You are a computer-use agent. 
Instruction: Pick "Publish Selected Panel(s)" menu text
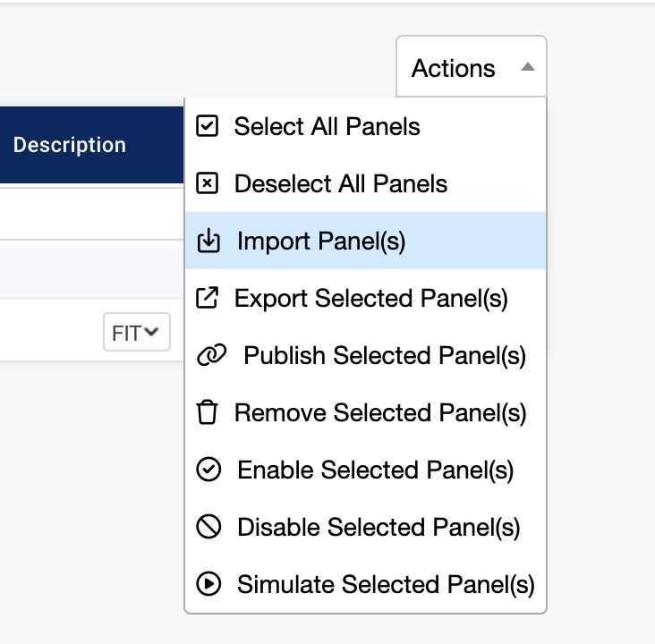(x=385, y=356)
